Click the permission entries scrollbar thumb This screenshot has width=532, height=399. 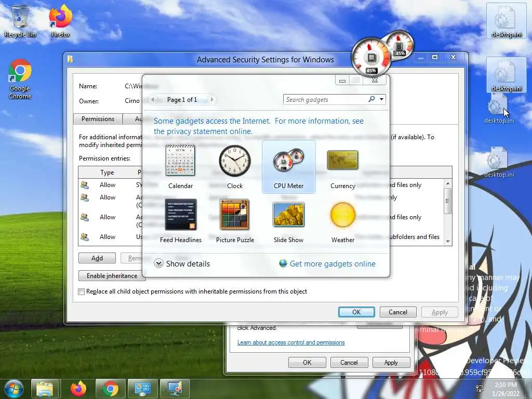pyautogui.click(x=447, y=201)
